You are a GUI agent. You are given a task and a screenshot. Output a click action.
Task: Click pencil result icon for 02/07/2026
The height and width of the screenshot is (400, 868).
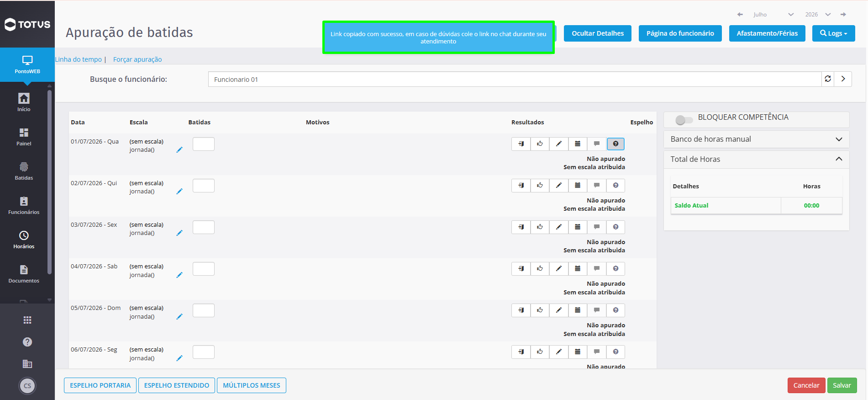tap(559, 186)
